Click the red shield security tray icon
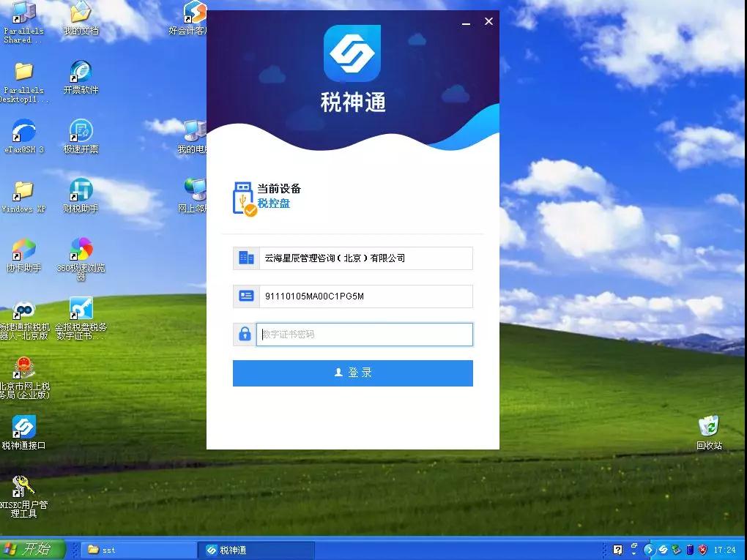 point(702,550)
